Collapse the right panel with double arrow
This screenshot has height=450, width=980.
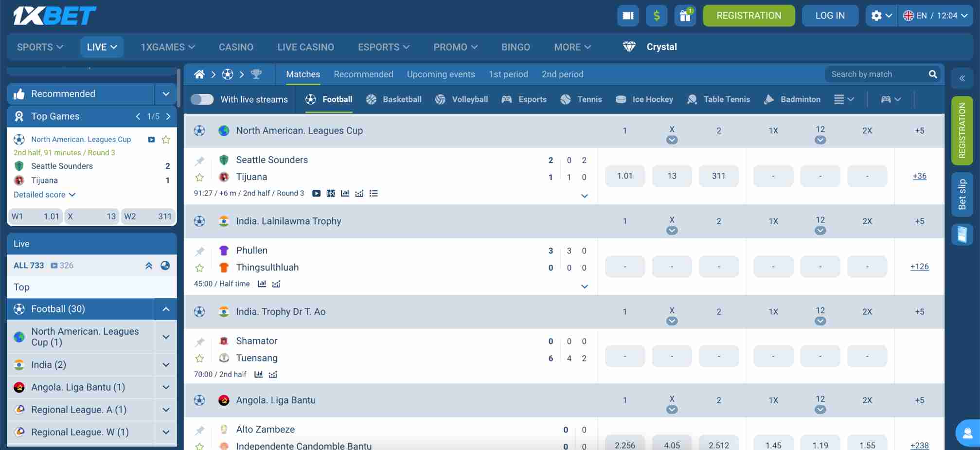[962, 78]
